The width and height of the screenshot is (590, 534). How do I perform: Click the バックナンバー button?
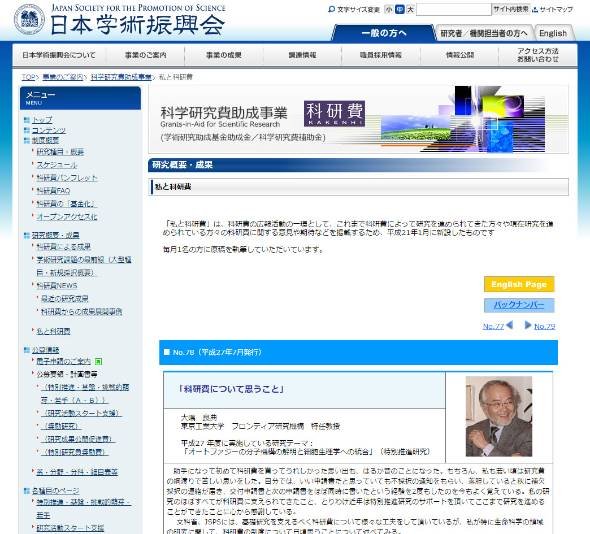click(519, 305)
